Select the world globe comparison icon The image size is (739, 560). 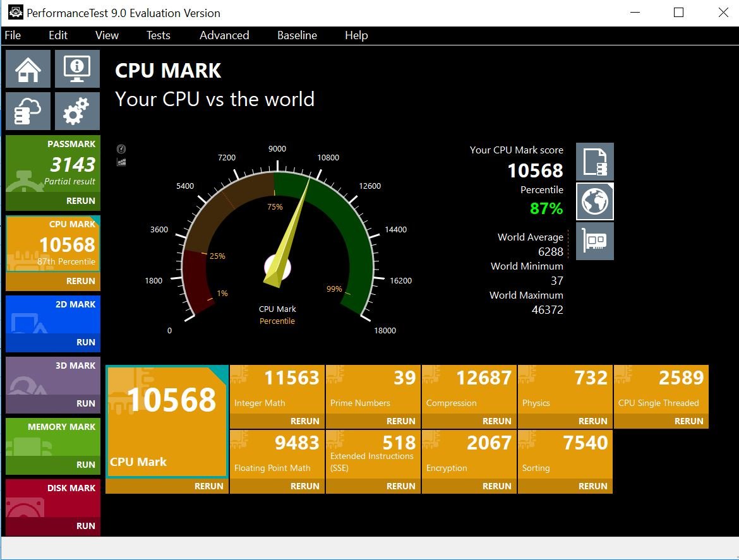pyautogui.click(x=595, y=201)
